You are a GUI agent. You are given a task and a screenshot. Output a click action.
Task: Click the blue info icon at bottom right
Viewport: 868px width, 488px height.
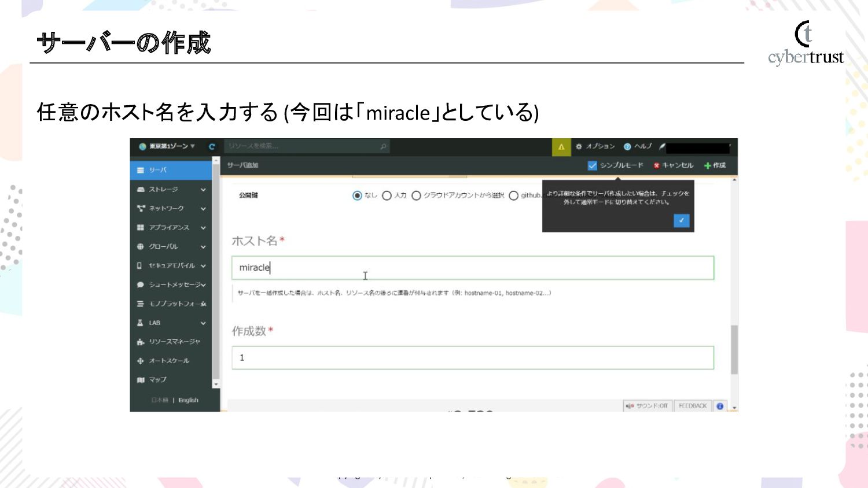[720, 406]
